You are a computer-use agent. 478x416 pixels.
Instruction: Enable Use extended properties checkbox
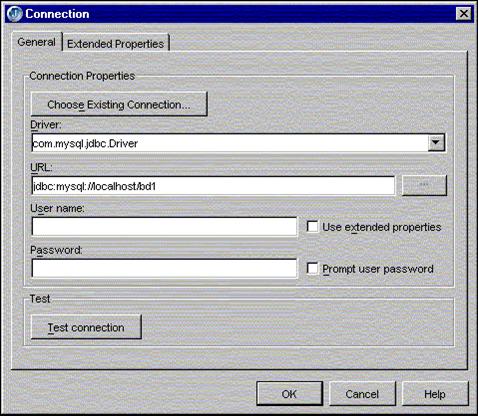click(312, 227)
